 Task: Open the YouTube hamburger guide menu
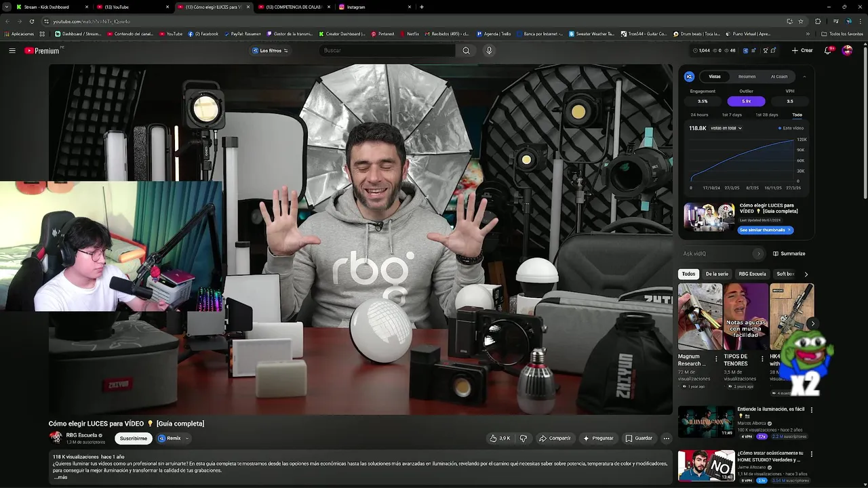coord(12,50)
